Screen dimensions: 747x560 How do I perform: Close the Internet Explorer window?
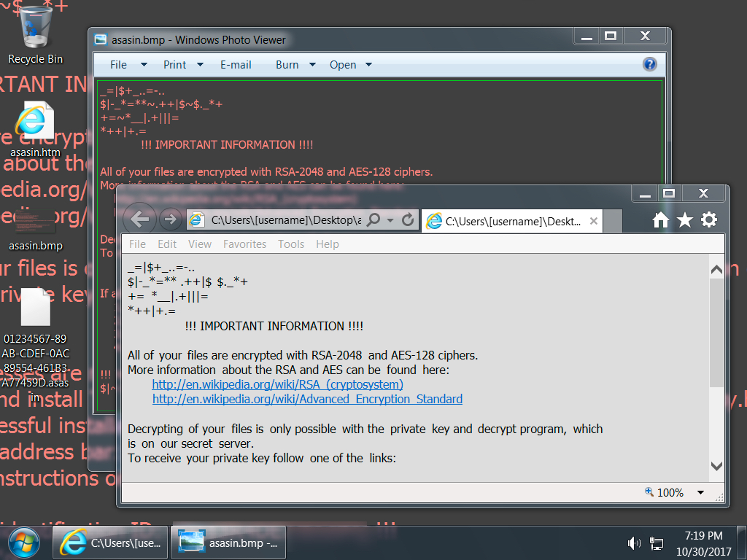pos(703,193)
